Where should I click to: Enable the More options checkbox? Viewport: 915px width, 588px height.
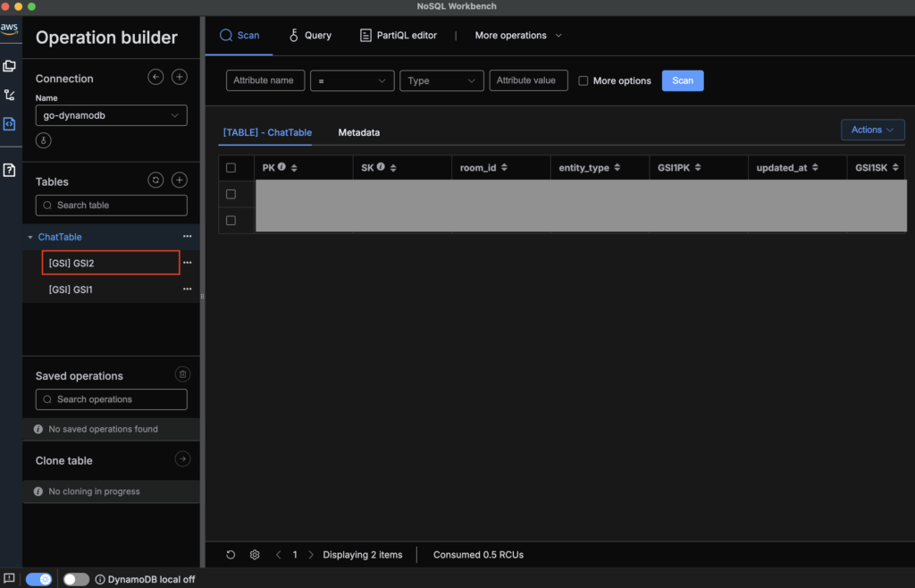pos(583,80)
